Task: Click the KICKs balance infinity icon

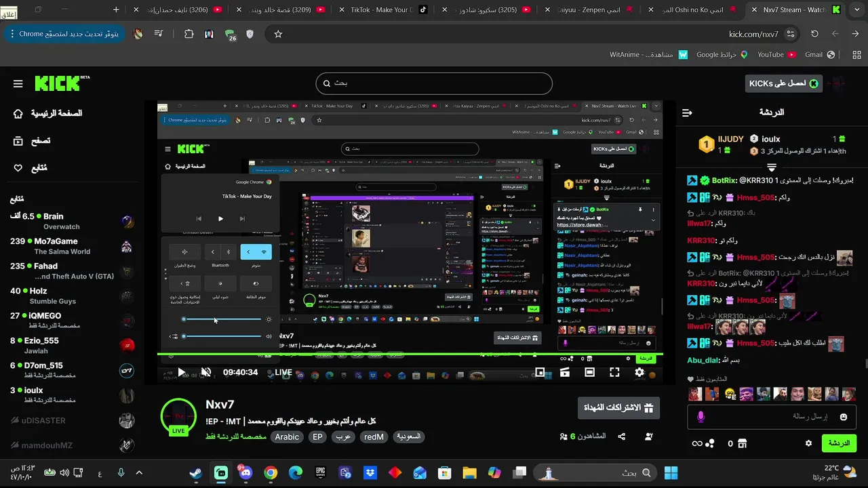Action: (x=696, y=443)
